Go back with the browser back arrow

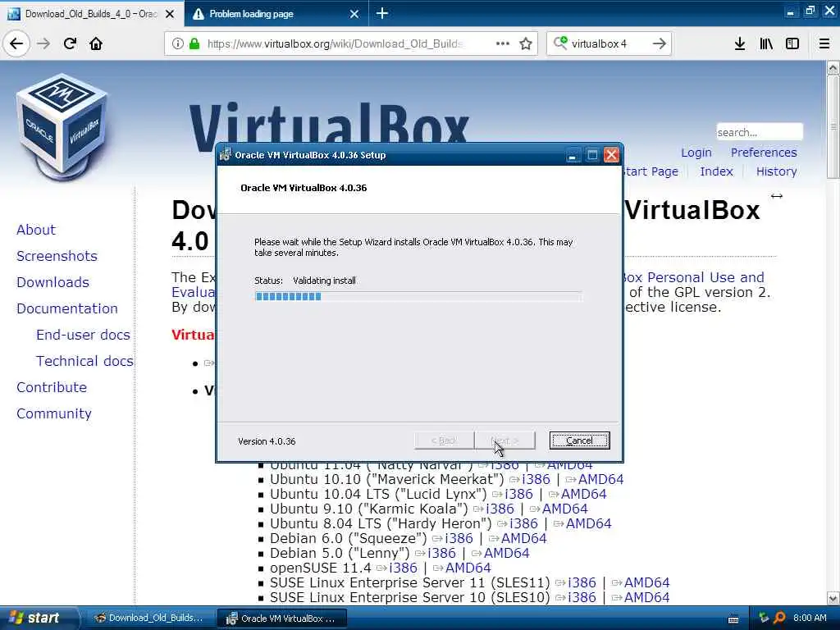(x=16, y=43)
